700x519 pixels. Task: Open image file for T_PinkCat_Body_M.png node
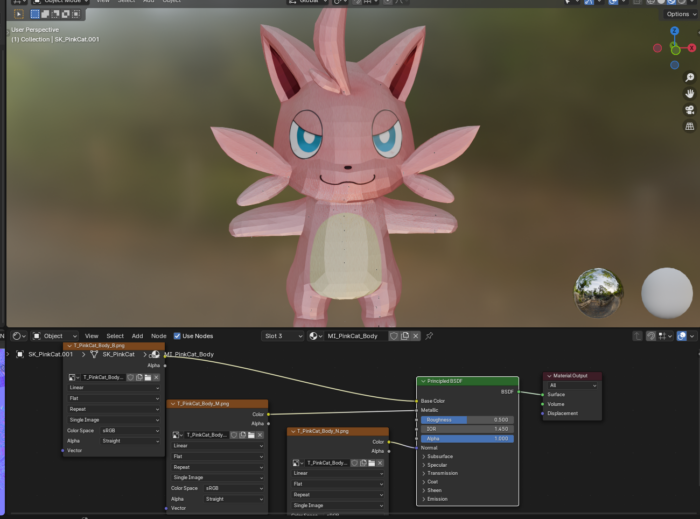(251, 435)
